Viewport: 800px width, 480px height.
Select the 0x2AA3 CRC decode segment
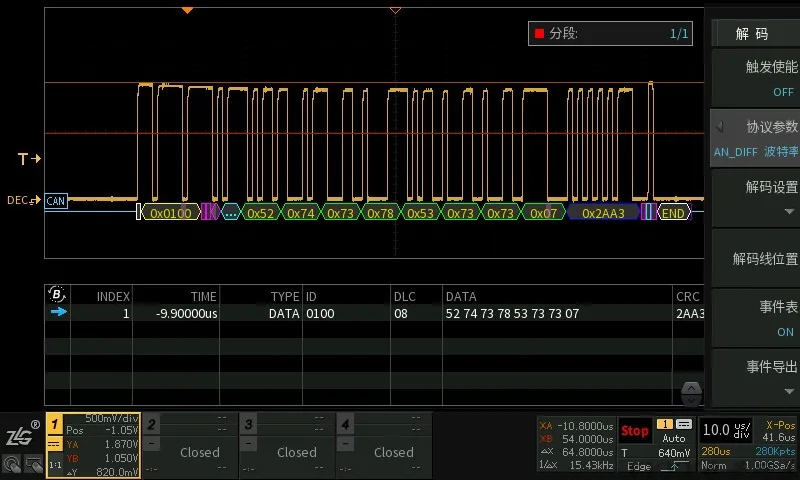pos(604,213)
